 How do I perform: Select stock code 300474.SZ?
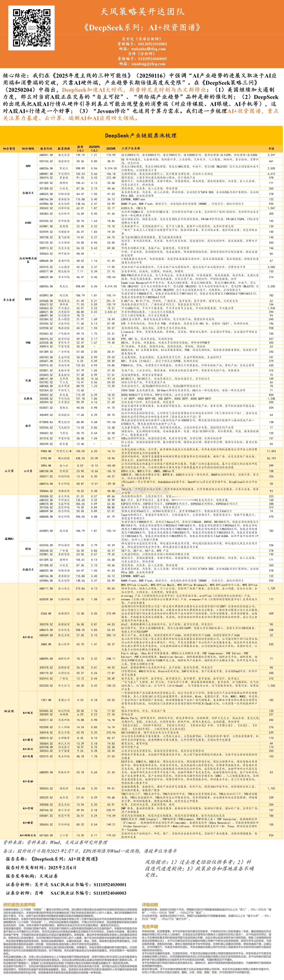pyautogui.click(x=46, y=178)
